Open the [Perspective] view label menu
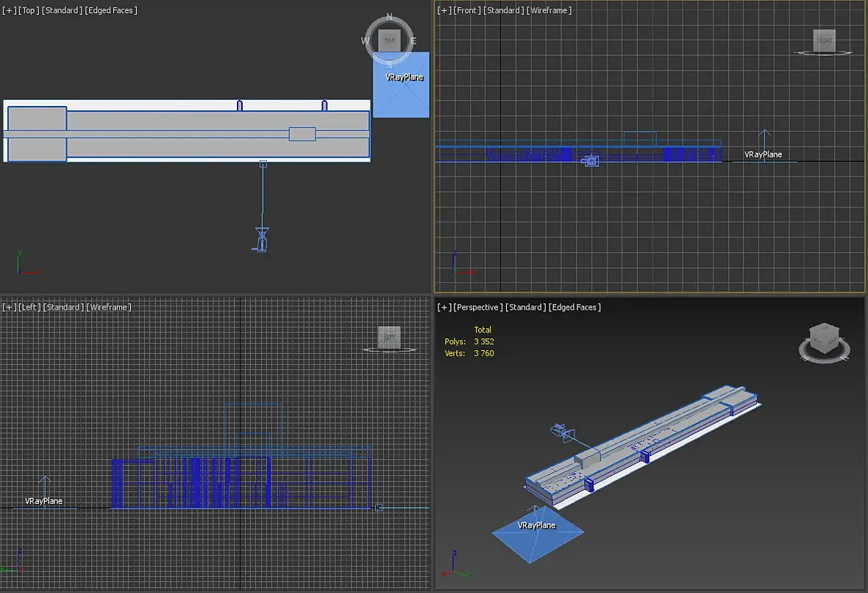868x593 pixels. point(478,307)
